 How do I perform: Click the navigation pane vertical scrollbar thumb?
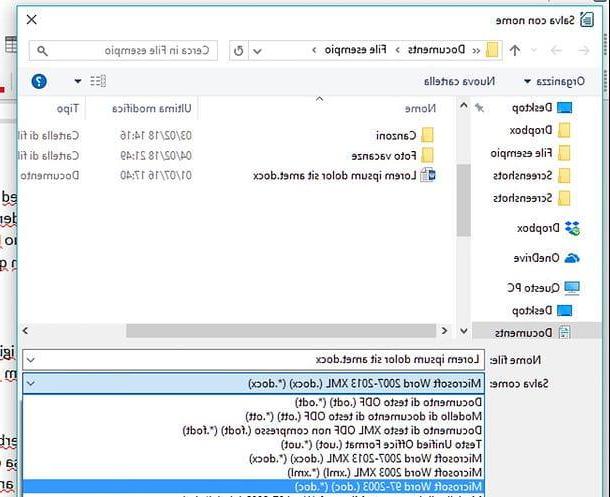(x=464, y=201)
